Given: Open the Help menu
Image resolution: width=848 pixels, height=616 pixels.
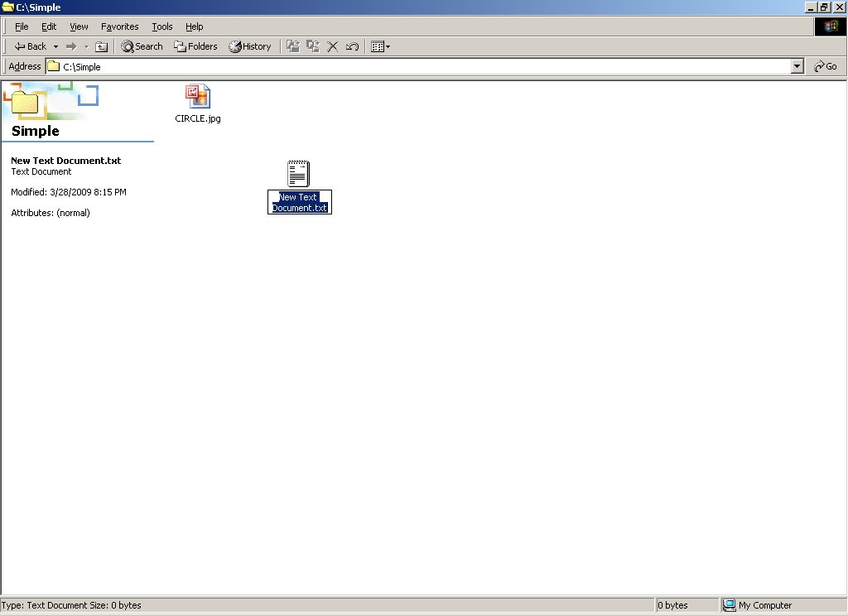Looking at the screenshot, I should click(194, 26).
